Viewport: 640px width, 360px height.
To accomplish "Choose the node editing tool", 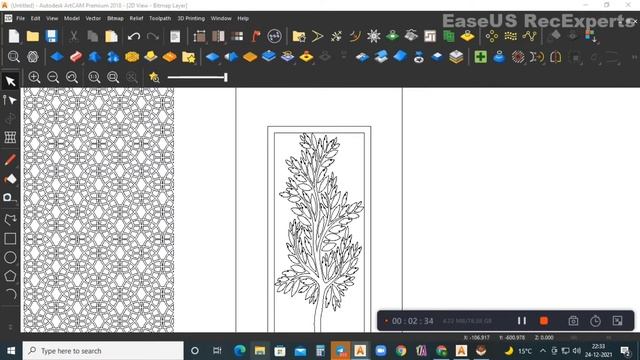I will click(10, 100).
